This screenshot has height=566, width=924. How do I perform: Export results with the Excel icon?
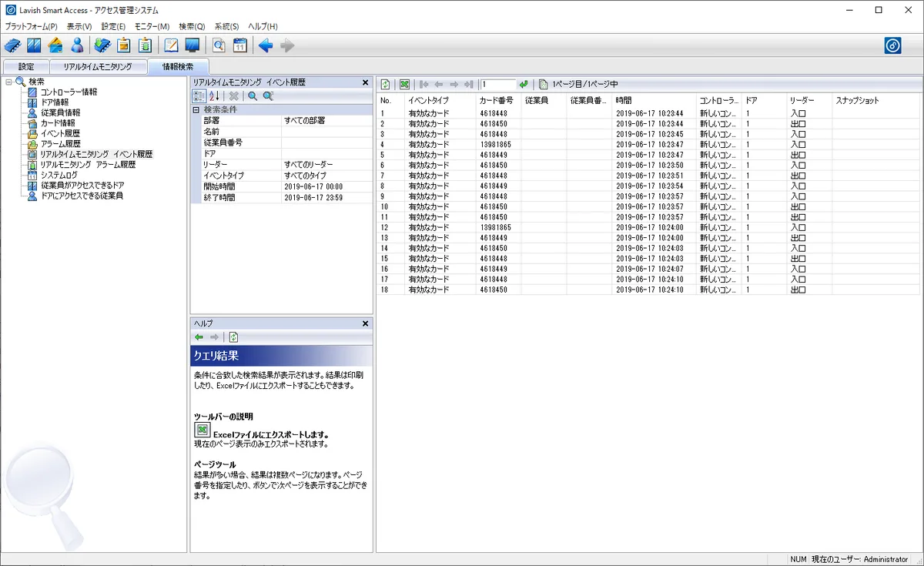tap(404, 85)
